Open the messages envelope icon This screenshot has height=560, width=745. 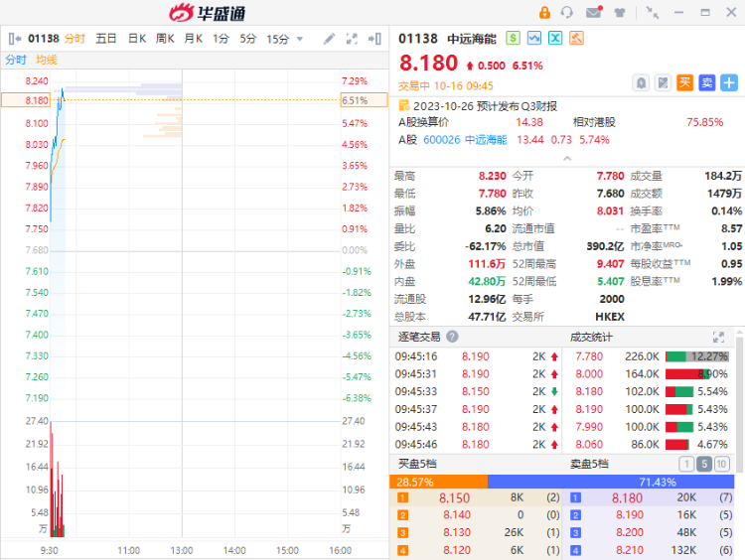(593, 13)
